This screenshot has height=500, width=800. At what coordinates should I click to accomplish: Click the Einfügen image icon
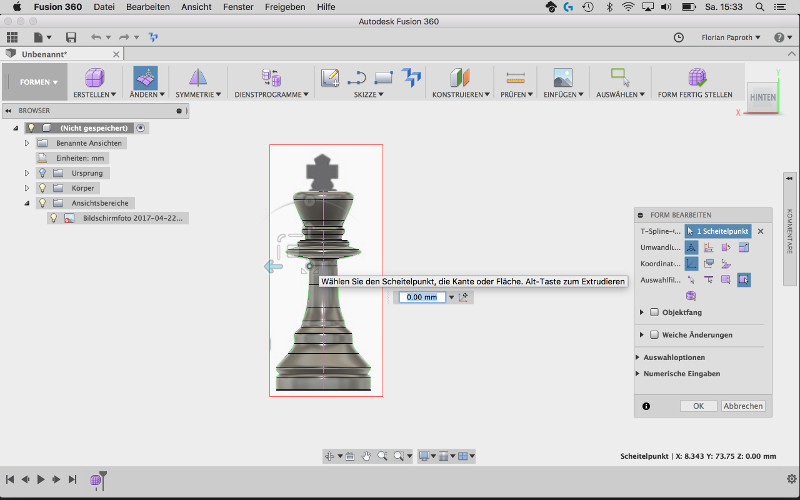[x=562, y=77]
